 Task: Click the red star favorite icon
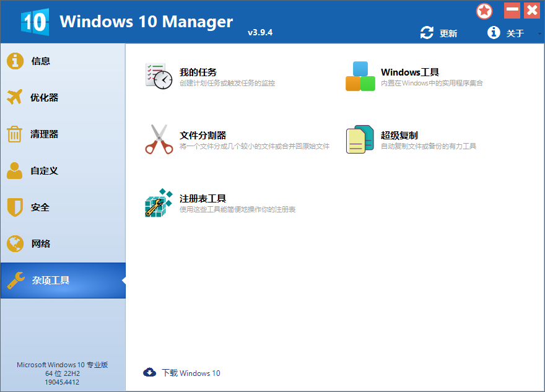(x=484, y=11)
